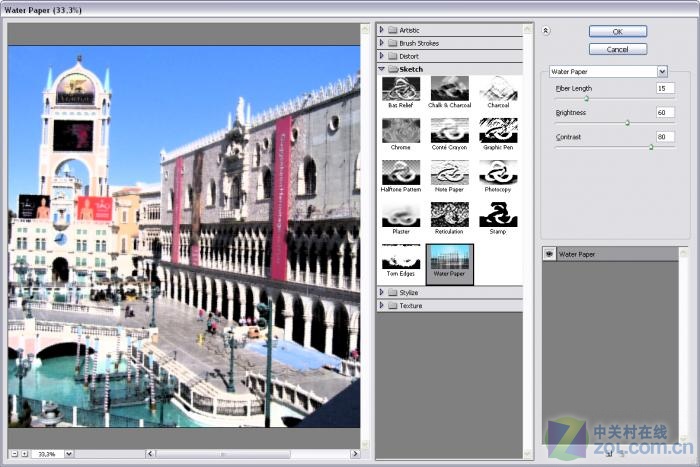
Task: Pick the Halftone Pattern filter
Action: pyautogui.click(x=400, y=173)
